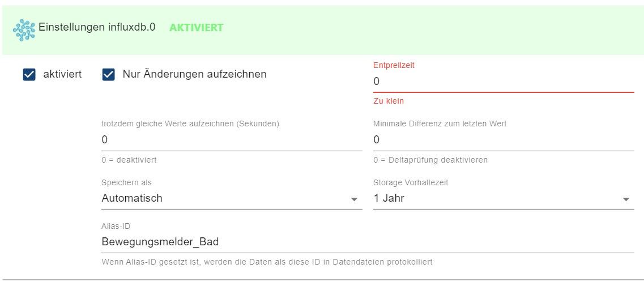Click the red Entprellzeit field label
This screenshot has height=281, width=644.
[x=394, y=65]
